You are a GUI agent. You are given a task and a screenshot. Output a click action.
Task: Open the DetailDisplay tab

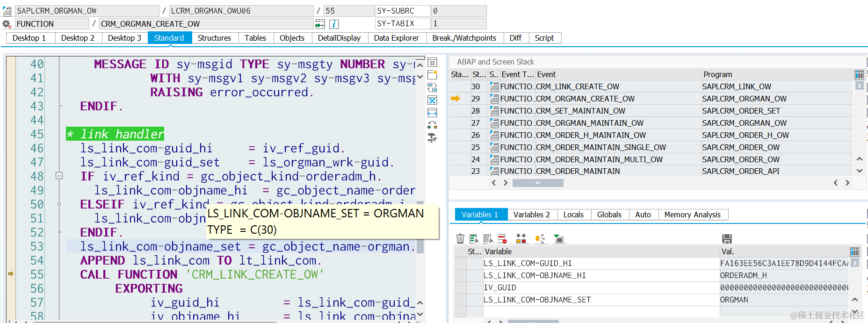coord(339,38)
